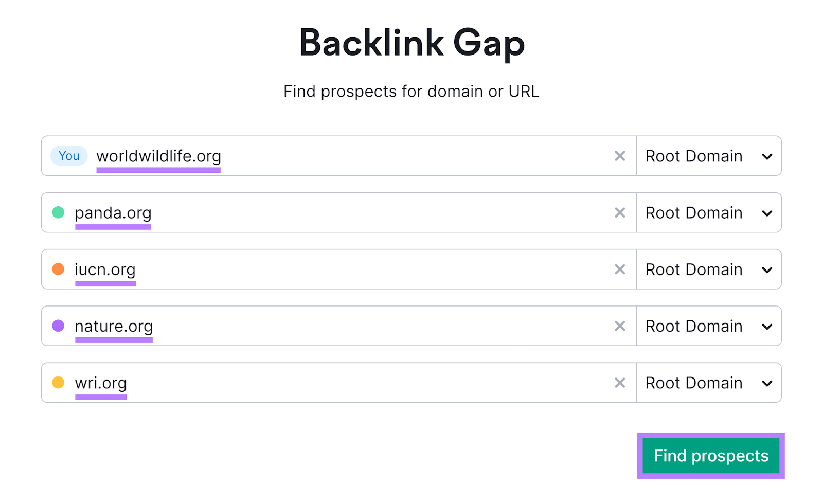
Task: Open the Root Domain dropdown for nature.org
Action: click(709, 326)
